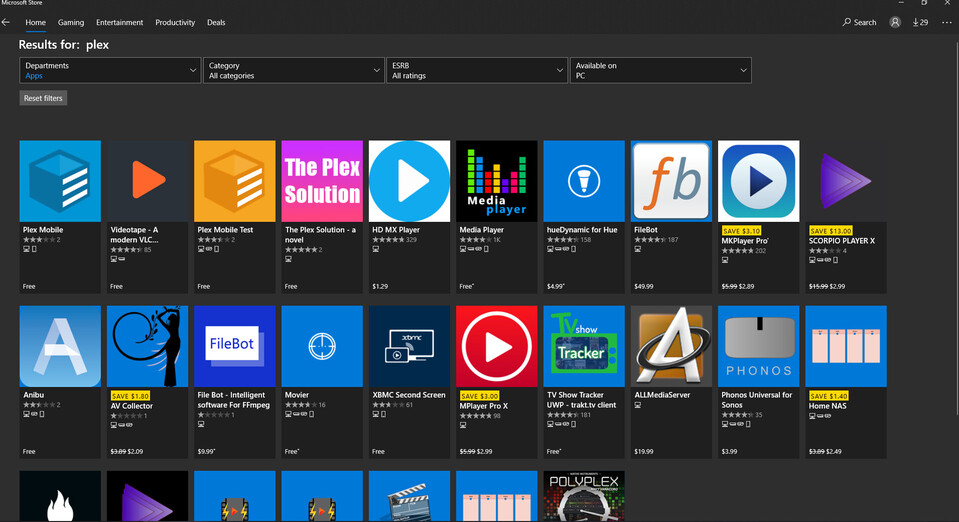Open the HD MX Player title link
Screen dimensions: 959x522
396,229
